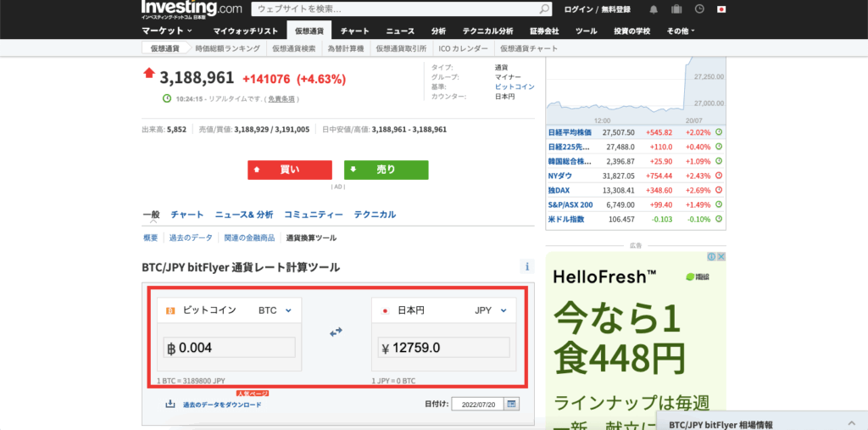868x430 pixels.
Task: Switch to the チャート tab
Action: [x=187, y=215]
